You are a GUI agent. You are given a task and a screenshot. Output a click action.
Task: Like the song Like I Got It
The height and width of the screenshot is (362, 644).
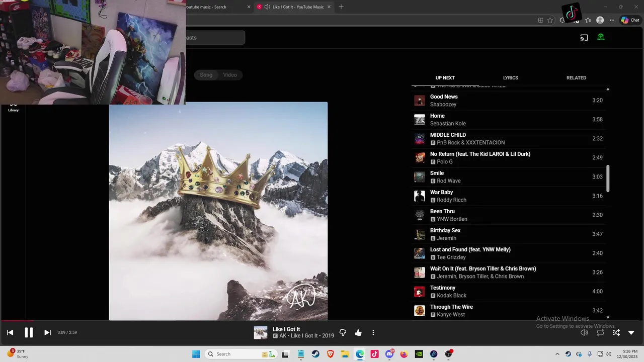click(x=358, y=332)
